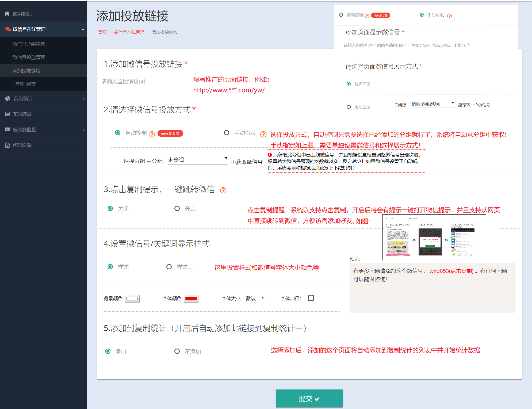The height and width of the screenshot is (409, 532).
Task: Click the help icon next to 自动控制 in section 2
Action: coord(152,134)
